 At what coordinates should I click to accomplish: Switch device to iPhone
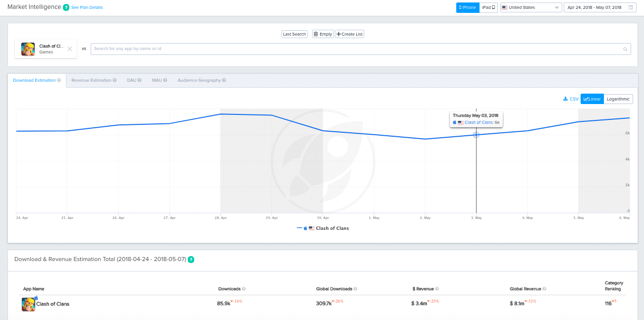(x=468, y=7)
